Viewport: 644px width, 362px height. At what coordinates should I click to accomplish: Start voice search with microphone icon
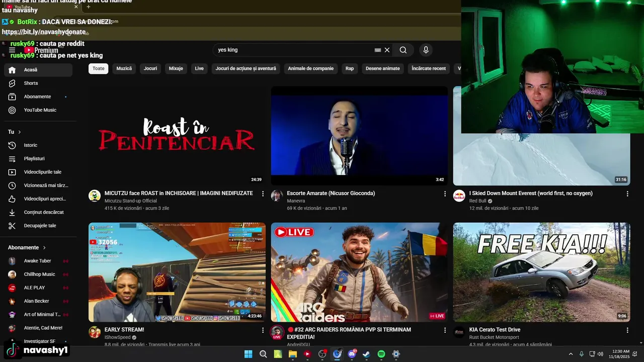click(426, 50)
